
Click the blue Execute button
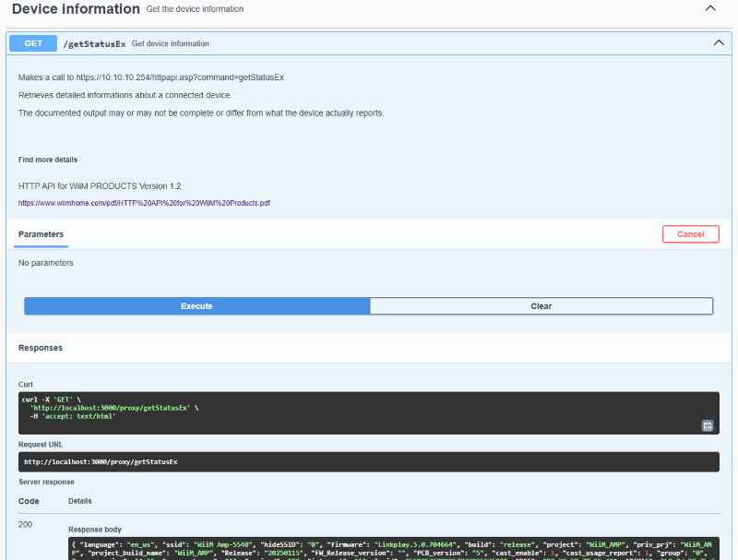196,306
